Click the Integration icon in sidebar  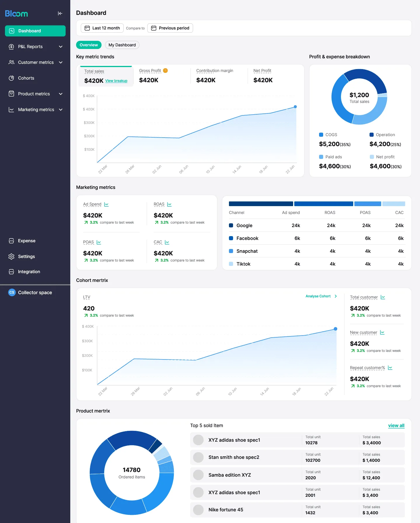coord(11,272)
